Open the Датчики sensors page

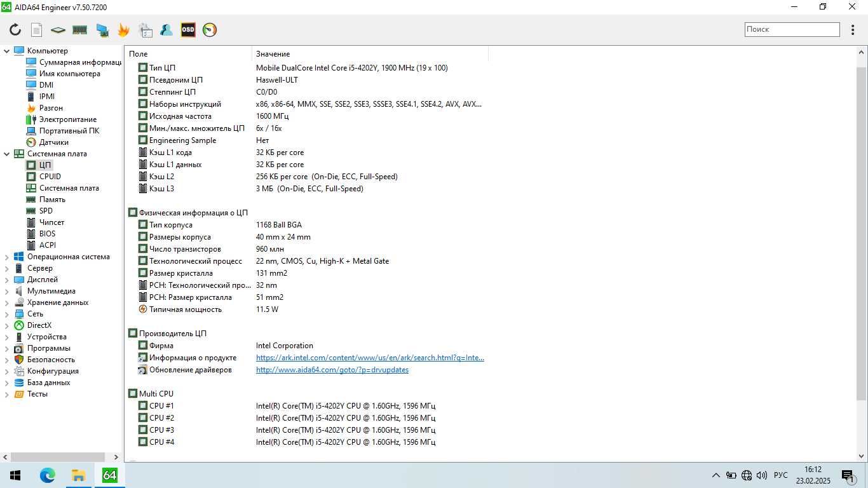(47, 142)
